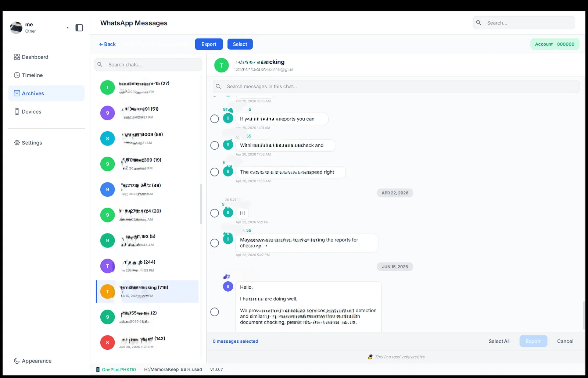Click the Devices phone icon
The height and width of the screenshot is (378, 588).
(x=17, y=111)
